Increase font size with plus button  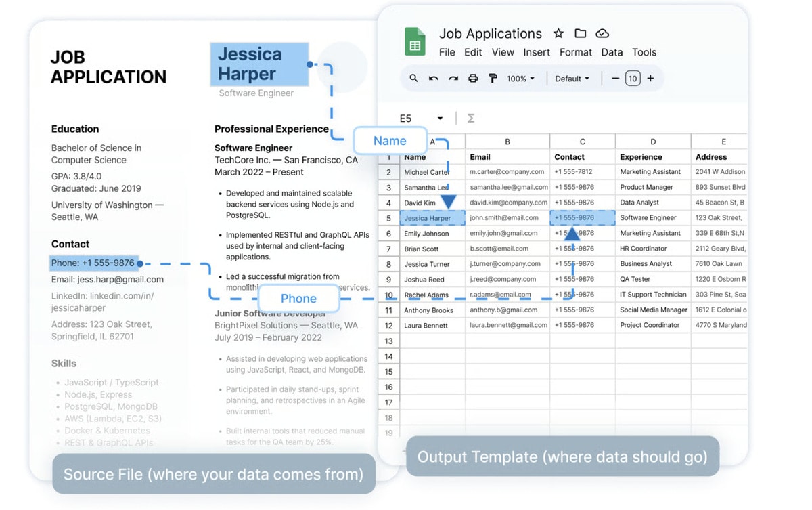click(650, 79)
